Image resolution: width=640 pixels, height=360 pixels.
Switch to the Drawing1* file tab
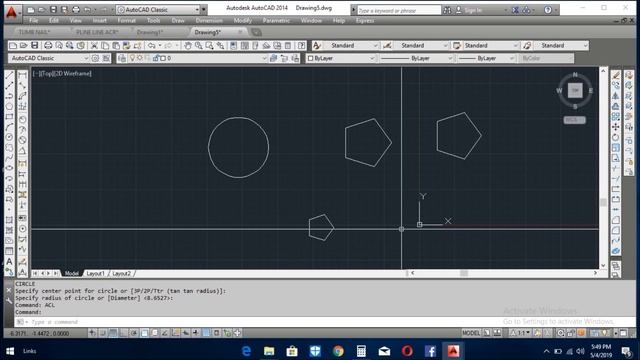point(150,32)
